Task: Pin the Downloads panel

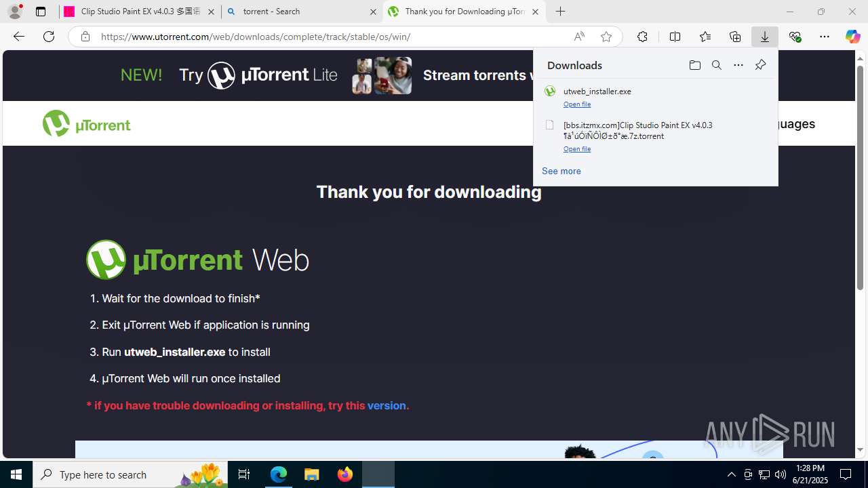Action: tap(760, 65)
